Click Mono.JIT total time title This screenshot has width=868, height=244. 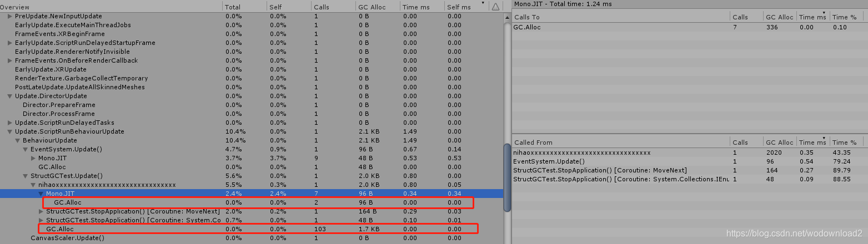(563, 4)
